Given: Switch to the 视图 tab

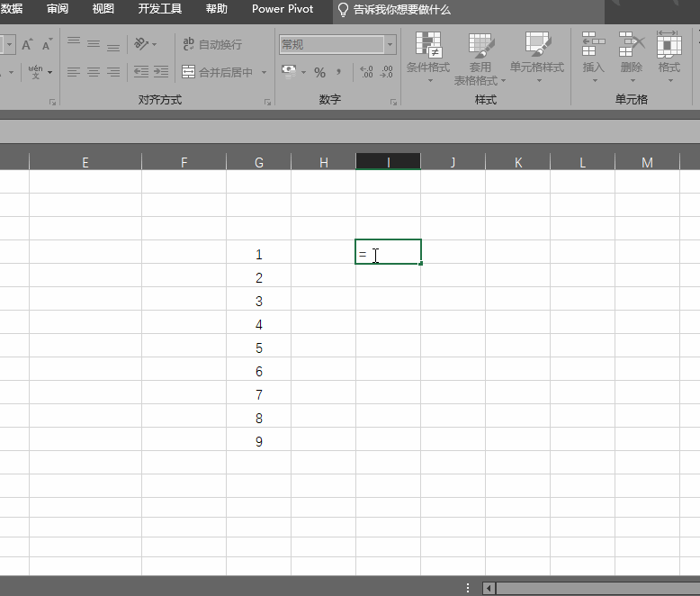Looking at the screenshot, I should 103,9.
